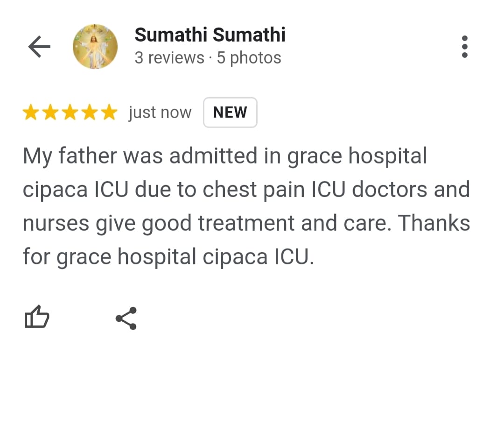504x432 pixels.
Task: Open the three-dot more options menu
Action: [464, 47]
